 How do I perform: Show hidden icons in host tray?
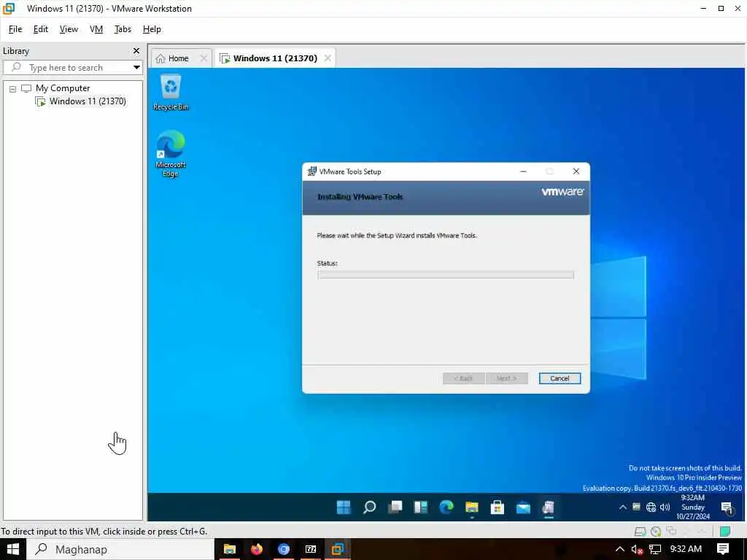pyautogui.click(x=619, y=550)
